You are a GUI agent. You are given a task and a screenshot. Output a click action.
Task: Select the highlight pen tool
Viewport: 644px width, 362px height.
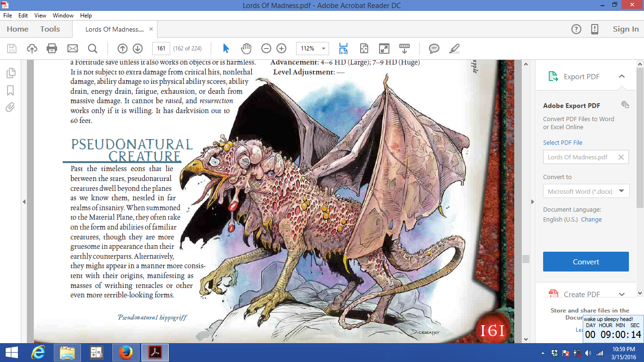pyautogui.click(x=454, y=49)
